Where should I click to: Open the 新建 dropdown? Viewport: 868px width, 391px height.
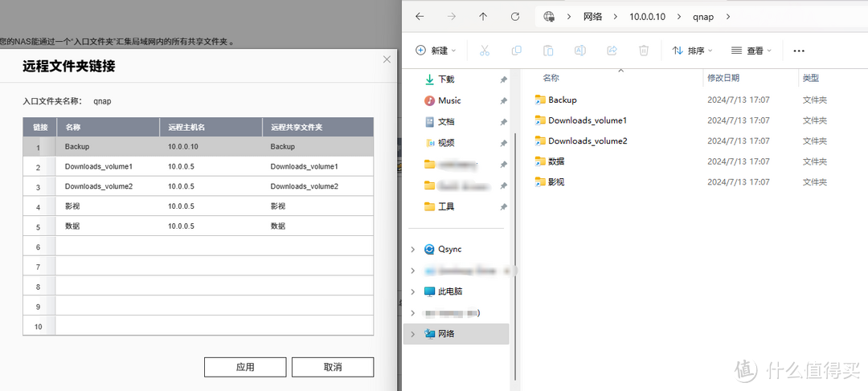click(436, 51)
